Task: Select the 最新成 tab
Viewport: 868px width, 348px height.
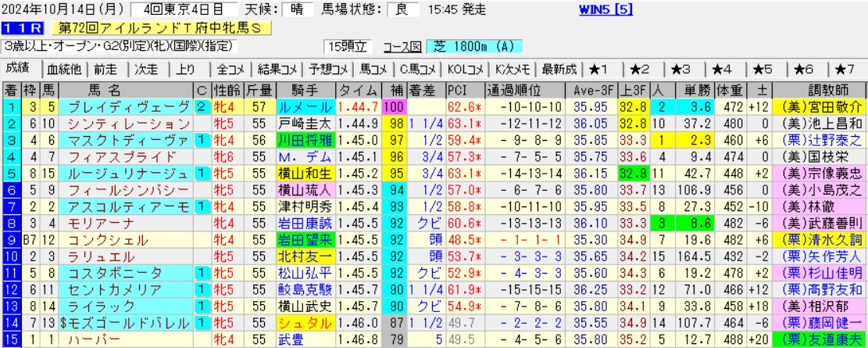Action: [x=559, y=69]
